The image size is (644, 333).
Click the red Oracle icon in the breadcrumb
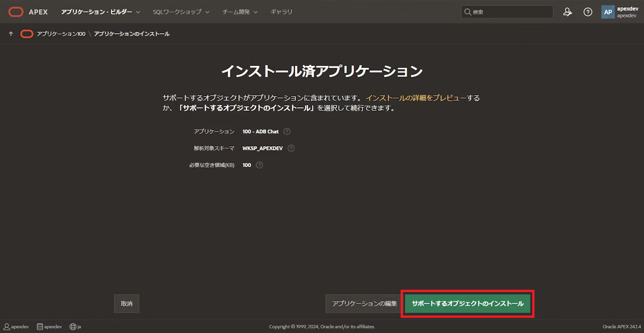coord(26,34)
